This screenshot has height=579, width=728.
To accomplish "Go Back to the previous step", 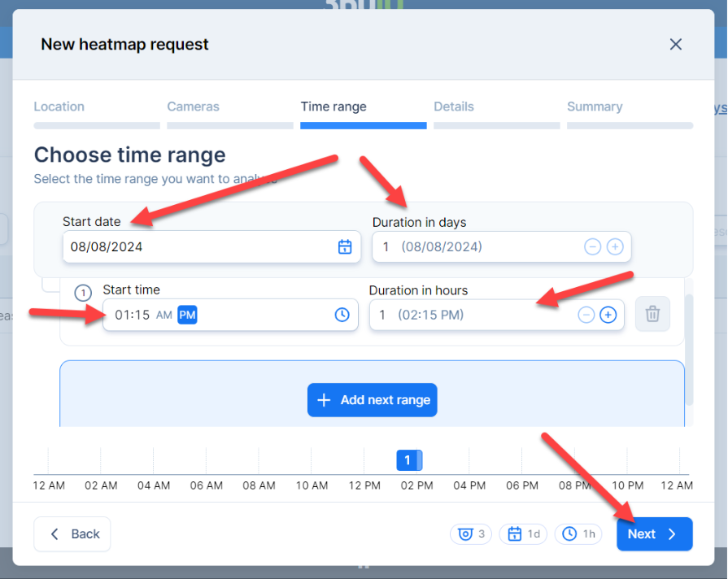I will tap(72, 534).
